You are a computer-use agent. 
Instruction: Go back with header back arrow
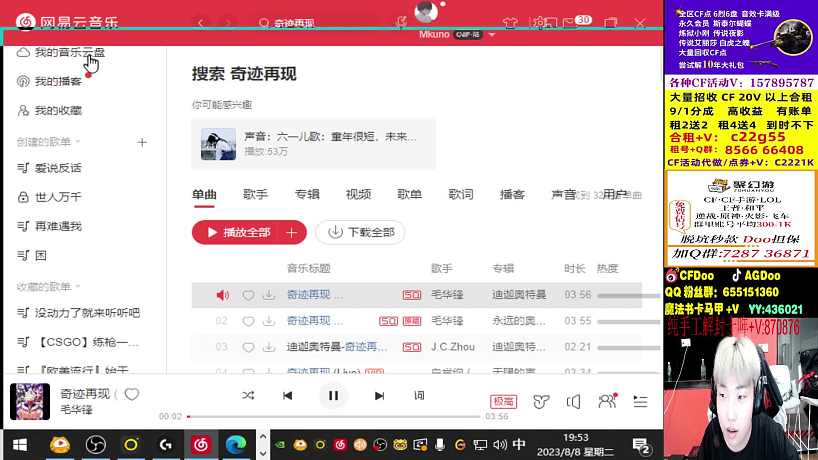click(201, 23)
